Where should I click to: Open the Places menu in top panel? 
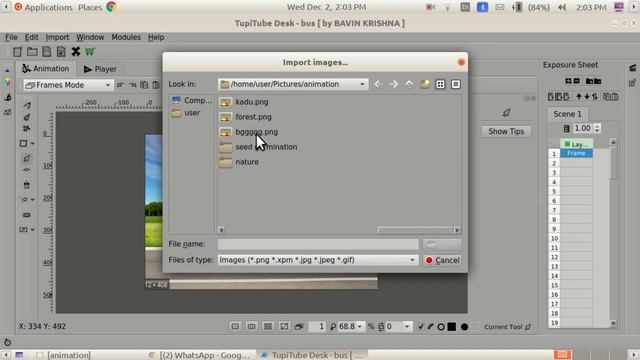point(90,7)
